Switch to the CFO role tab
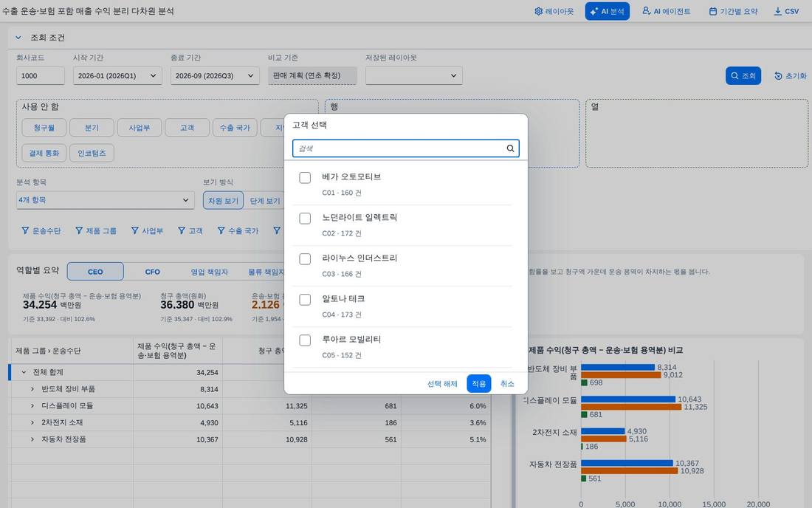This screenshot has height=508, width=812. (x=152, y=271)
